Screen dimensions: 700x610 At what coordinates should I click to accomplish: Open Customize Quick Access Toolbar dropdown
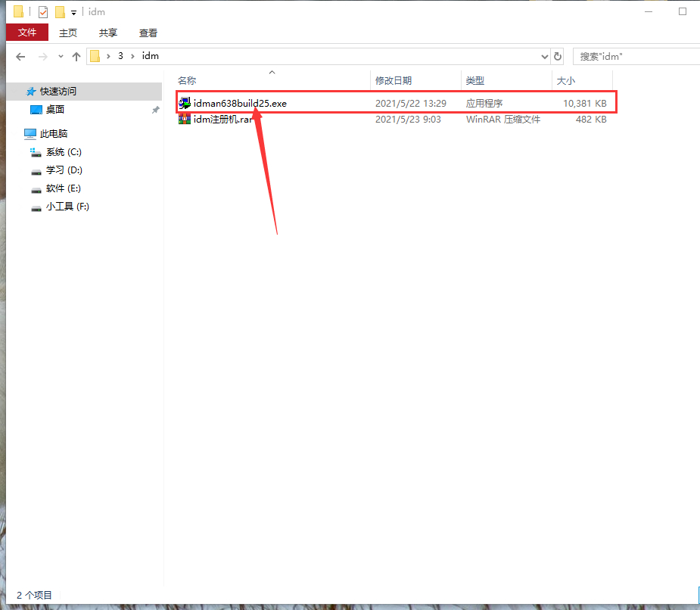coord(73,13)
